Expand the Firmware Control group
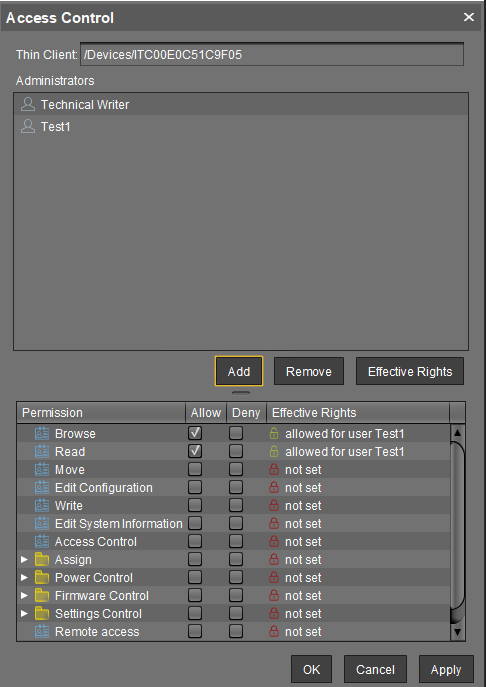Screen dimensions: 486x687 point(25,595)
